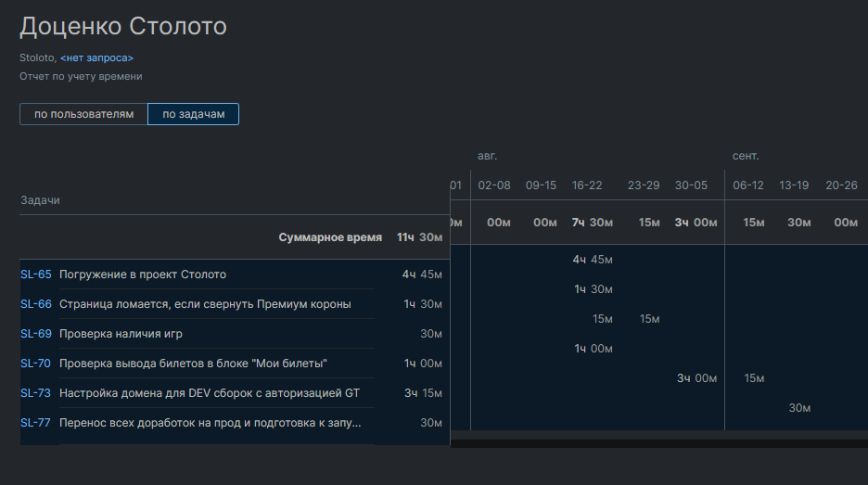The height and width of the screenshot is (485, 868).
Task: Go to issue SL-77 via ID link
Action: point(35,423)
